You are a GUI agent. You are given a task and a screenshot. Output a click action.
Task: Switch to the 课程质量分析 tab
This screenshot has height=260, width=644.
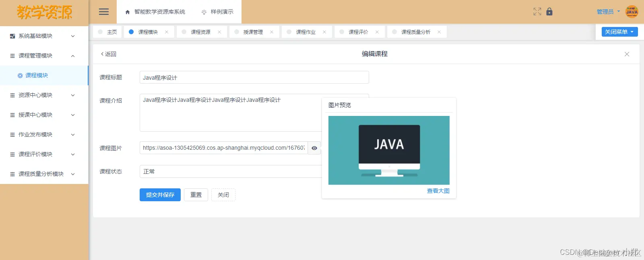417,32
